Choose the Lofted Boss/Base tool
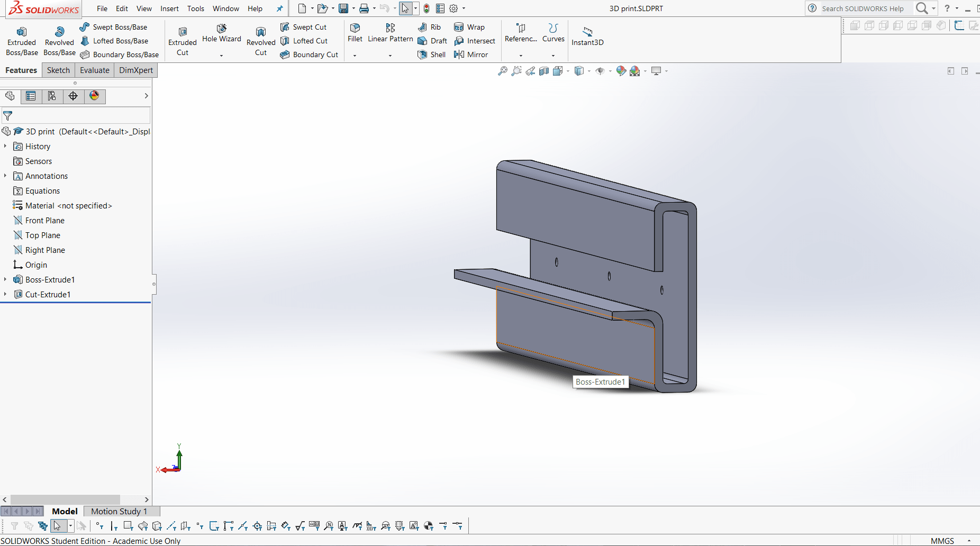 (x=114, y=41)
